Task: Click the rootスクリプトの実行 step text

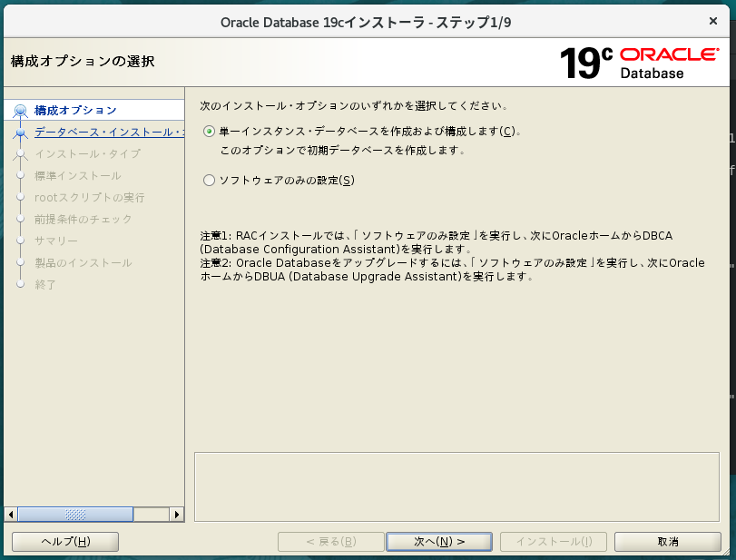Action: [90, 198]
